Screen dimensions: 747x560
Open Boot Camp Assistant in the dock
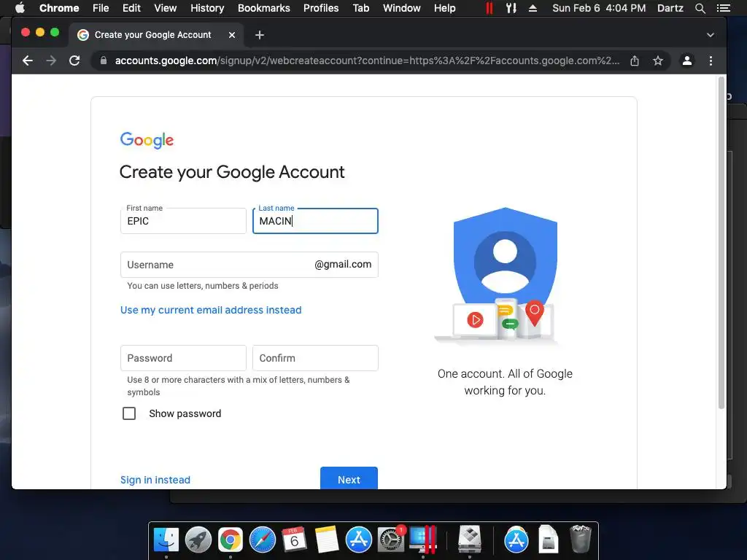coord(469,540)
